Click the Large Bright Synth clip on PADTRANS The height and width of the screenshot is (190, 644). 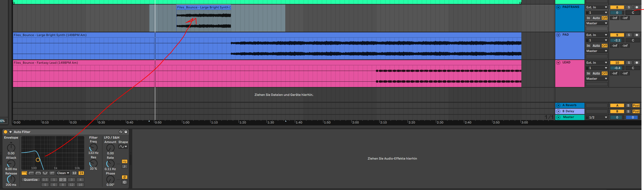203,18
